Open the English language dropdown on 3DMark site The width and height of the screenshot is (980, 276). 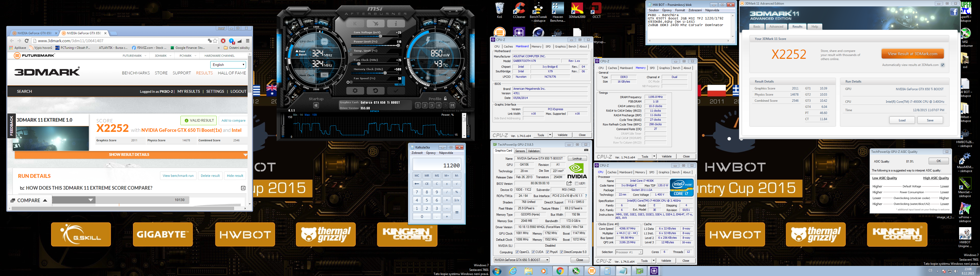coord(228,65)
